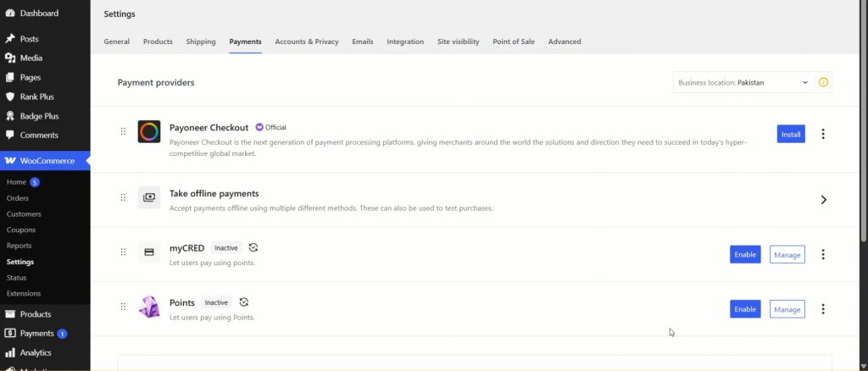
Task: Click the Badge Plus ribbon icon
Action: click(10, 116)
